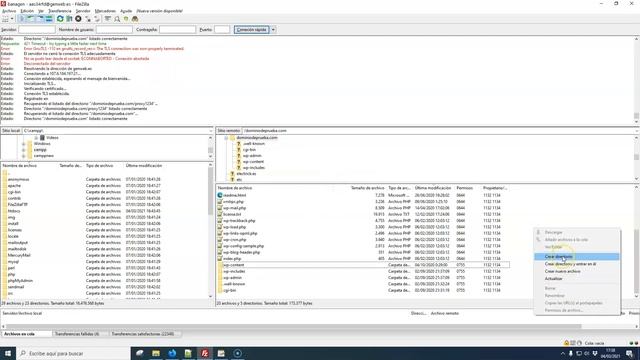
Task: Select wp-admin folder in remote tree
Action: (252, 156)
